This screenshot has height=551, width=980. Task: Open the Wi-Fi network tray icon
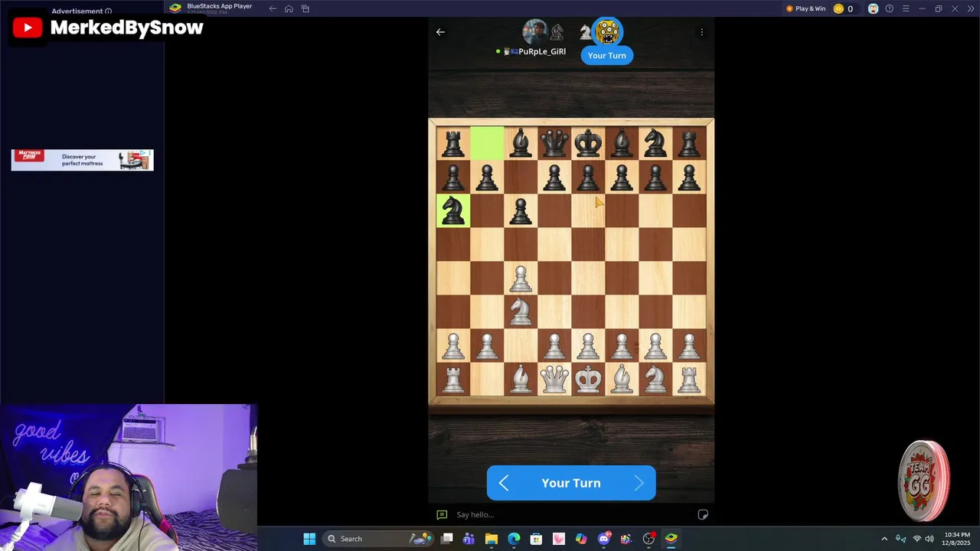coord(917,539)
